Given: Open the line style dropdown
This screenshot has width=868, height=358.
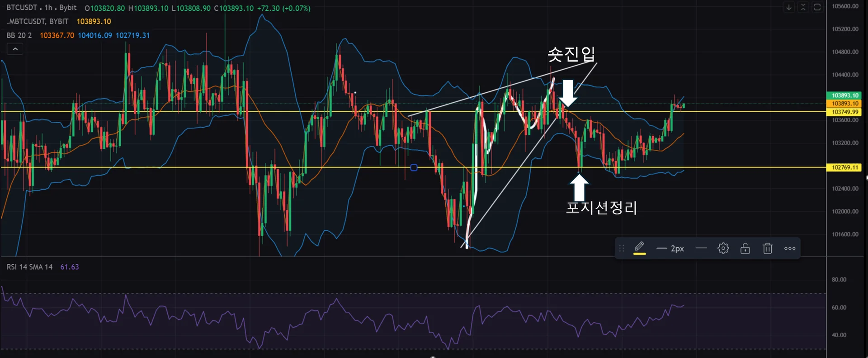Looking at the screenshot, I should [701, 248].
